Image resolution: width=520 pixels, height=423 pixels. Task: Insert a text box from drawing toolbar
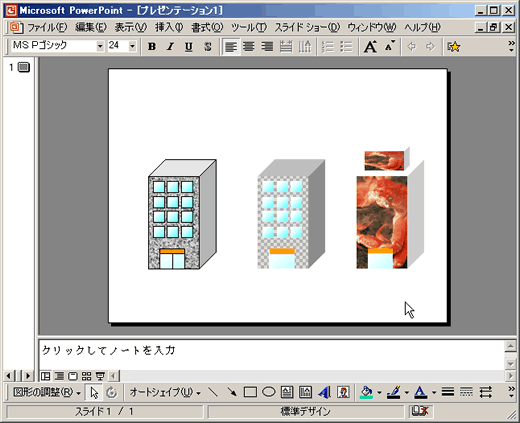click(287, 392)
